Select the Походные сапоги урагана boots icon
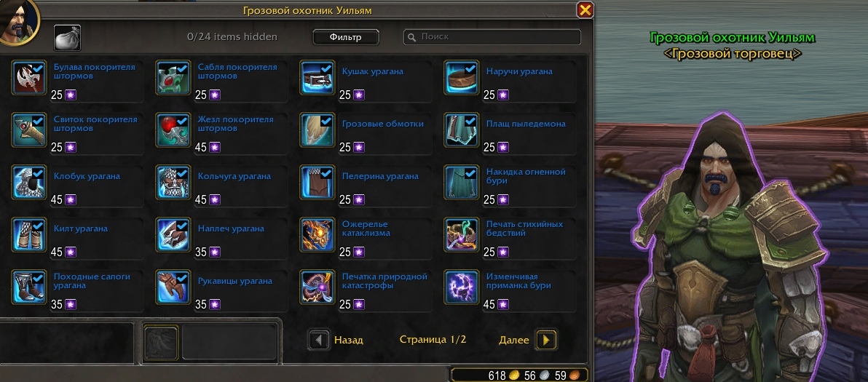This screenshot has height=382, width=868. (29, 287)
